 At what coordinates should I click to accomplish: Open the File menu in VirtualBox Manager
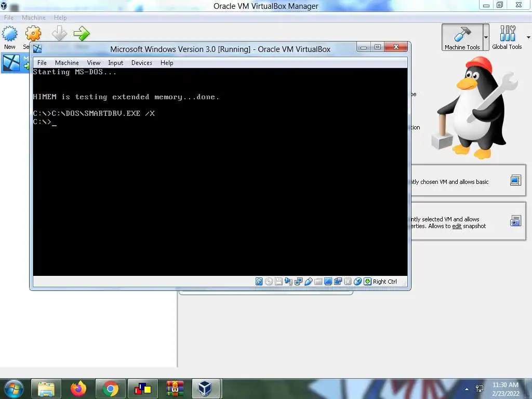point(9,18)
